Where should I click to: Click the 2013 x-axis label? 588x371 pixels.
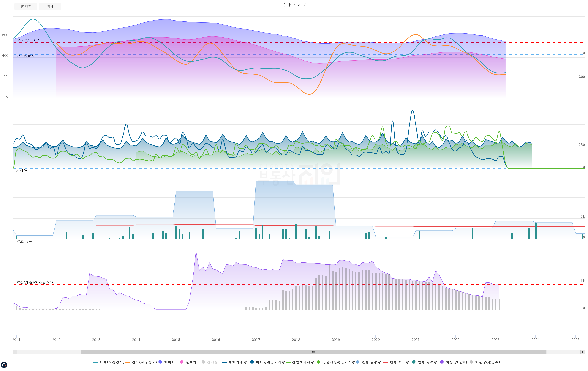(96, 340)
